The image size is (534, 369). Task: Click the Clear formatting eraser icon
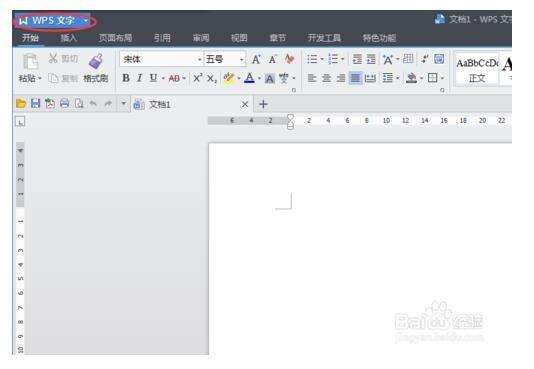(289, 59)
